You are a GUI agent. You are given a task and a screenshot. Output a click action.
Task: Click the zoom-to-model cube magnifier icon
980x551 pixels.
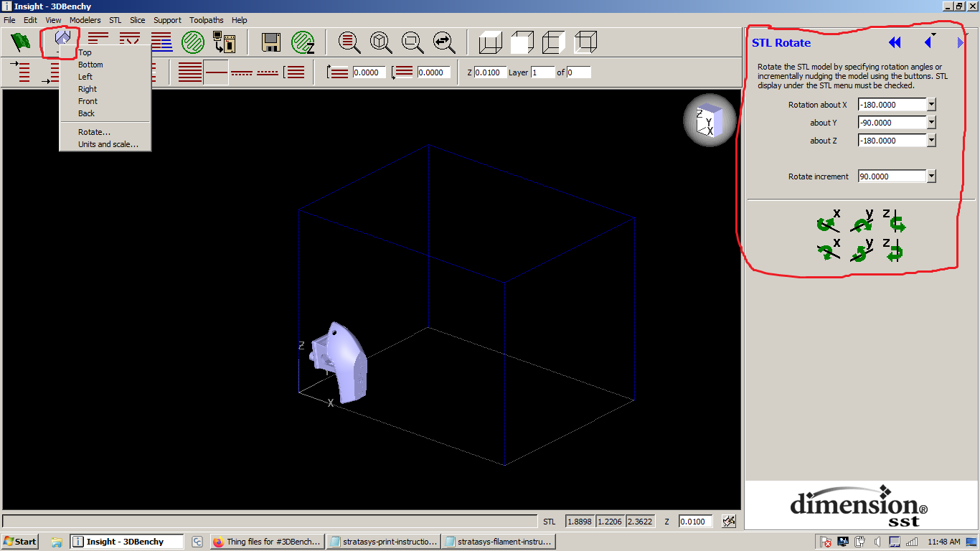click(x=381, y=42)
